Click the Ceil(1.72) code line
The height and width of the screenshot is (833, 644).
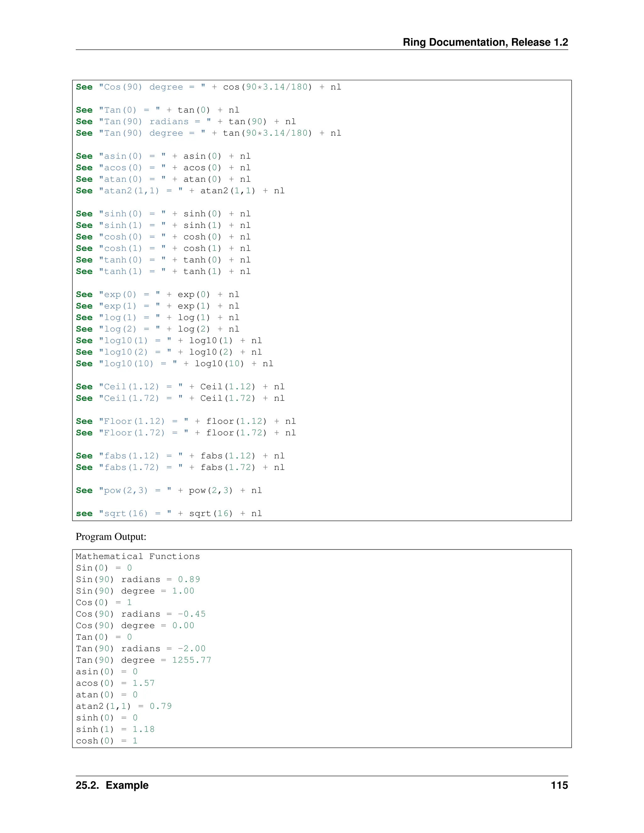(x=180, y=398)
